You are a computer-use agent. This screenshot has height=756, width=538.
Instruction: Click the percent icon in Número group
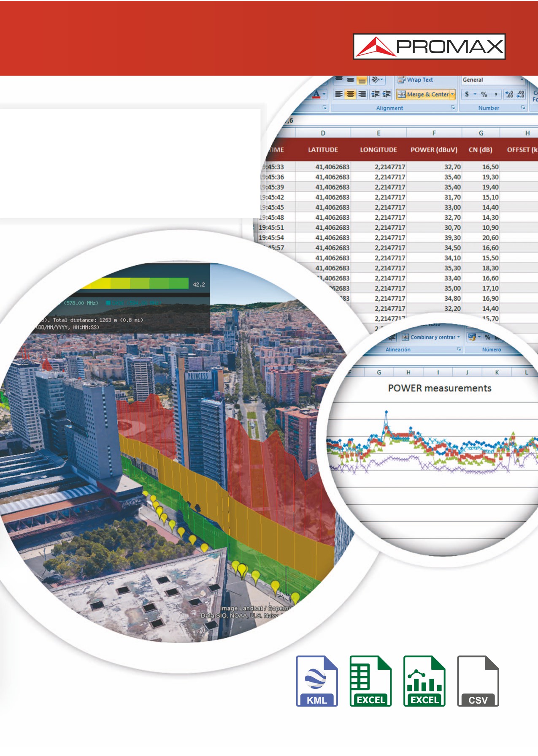[x=487, y=337]
